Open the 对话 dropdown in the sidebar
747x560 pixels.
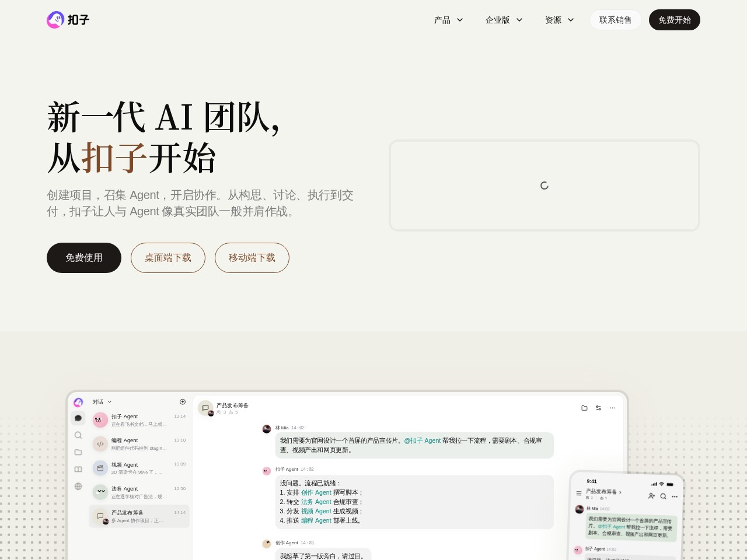point(102,401)
